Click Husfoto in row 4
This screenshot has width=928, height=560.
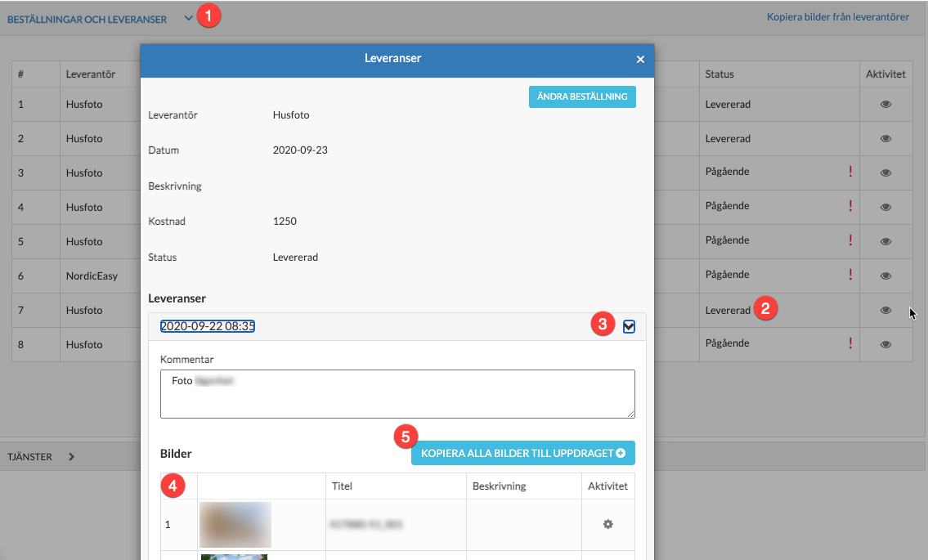coord(84,207)
